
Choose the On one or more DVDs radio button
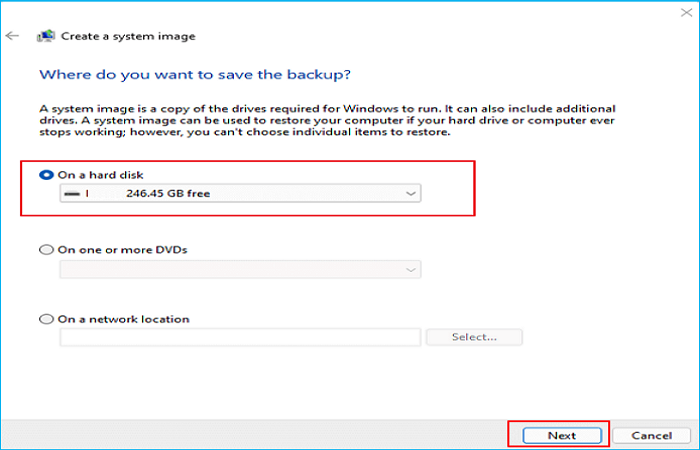coord(46,250)
